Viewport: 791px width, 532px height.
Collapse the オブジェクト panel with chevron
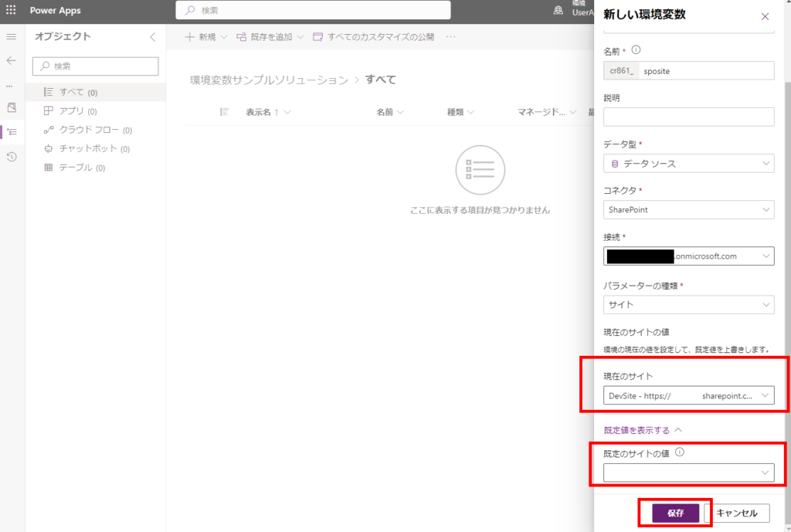point(153,37)
